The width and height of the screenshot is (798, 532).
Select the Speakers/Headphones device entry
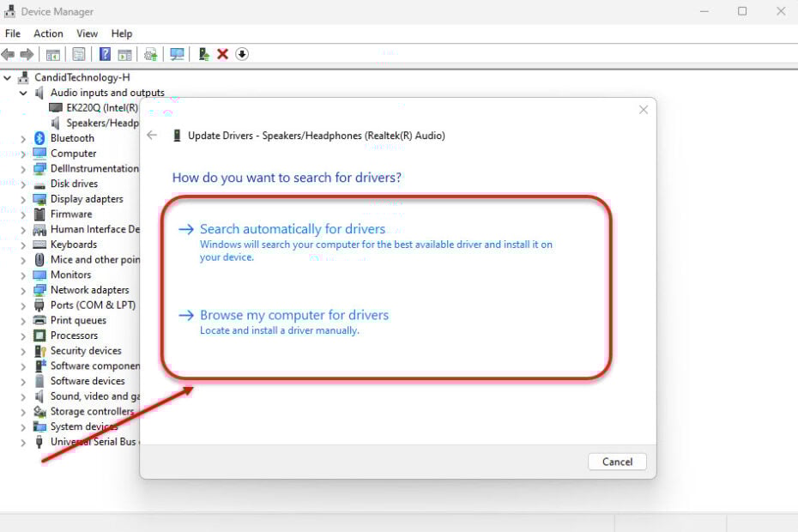(x=100, y=123)
